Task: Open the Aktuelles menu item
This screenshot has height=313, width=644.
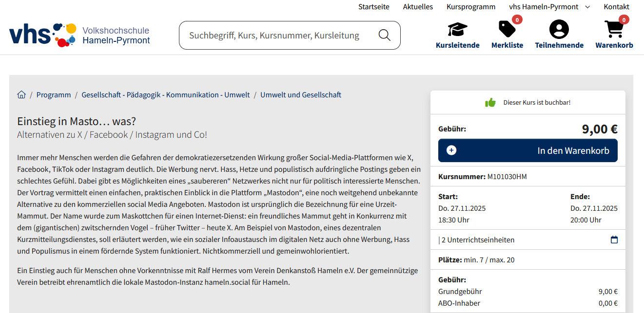Action: coord(418,7)
